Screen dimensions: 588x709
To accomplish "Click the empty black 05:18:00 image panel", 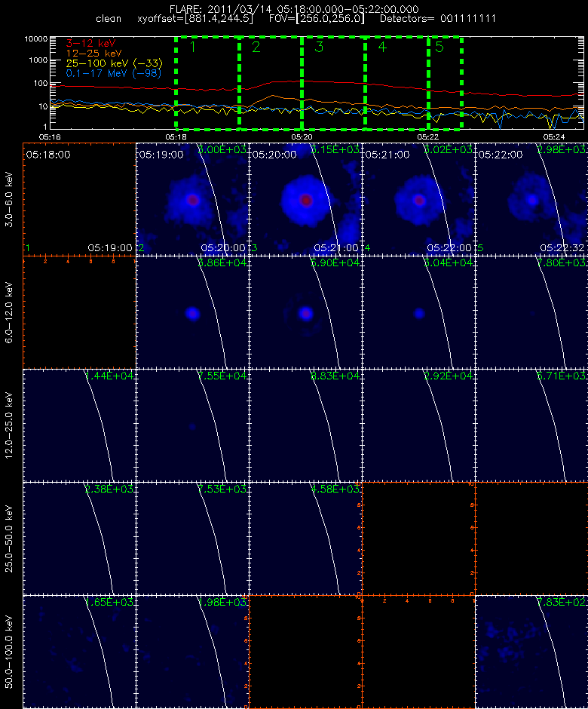I will (79, 199).
